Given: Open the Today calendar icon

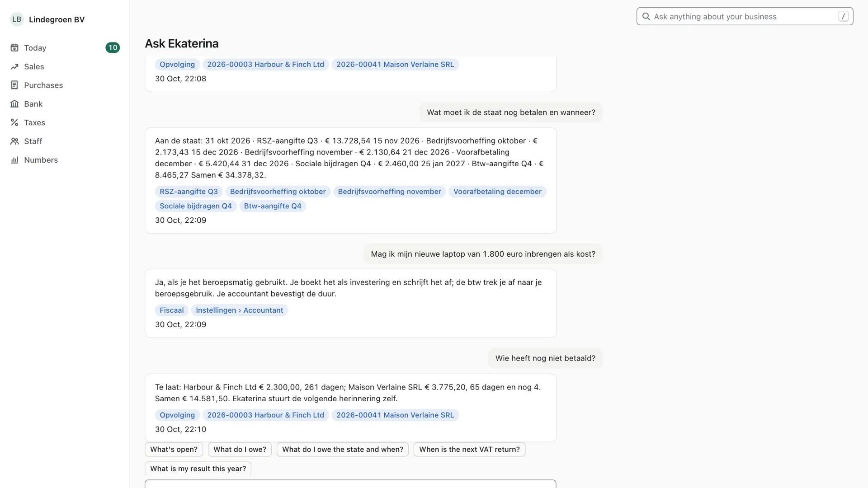Looking at the screenshot, I should 14,48.
